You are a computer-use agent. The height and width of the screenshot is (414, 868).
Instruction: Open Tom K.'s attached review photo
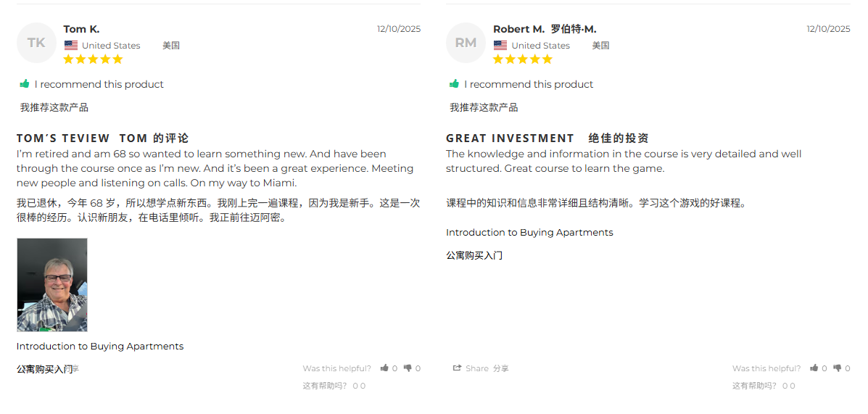pyautogui.click(x=52, y=285)
